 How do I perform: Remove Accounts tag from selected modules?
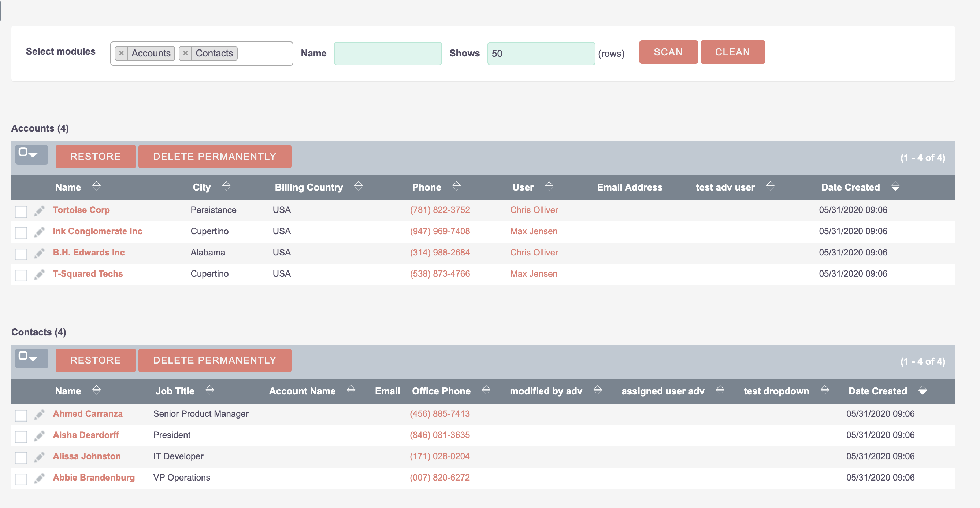tap(121, 53)
